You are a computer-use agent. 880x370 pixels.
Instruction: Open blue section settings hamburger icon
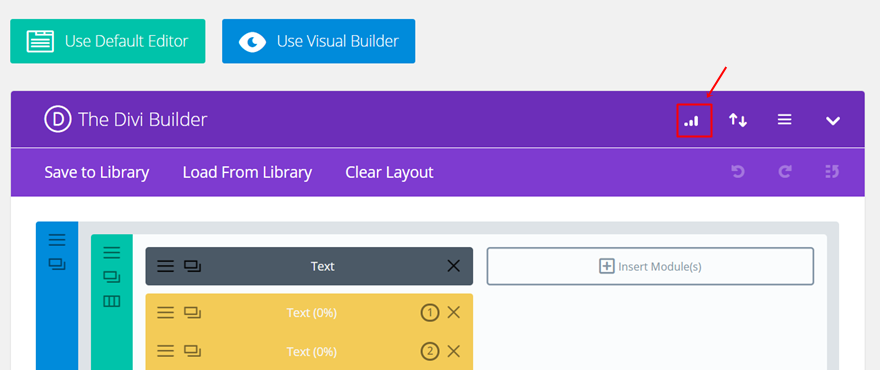pyautogui.click(x=57, y=240)
